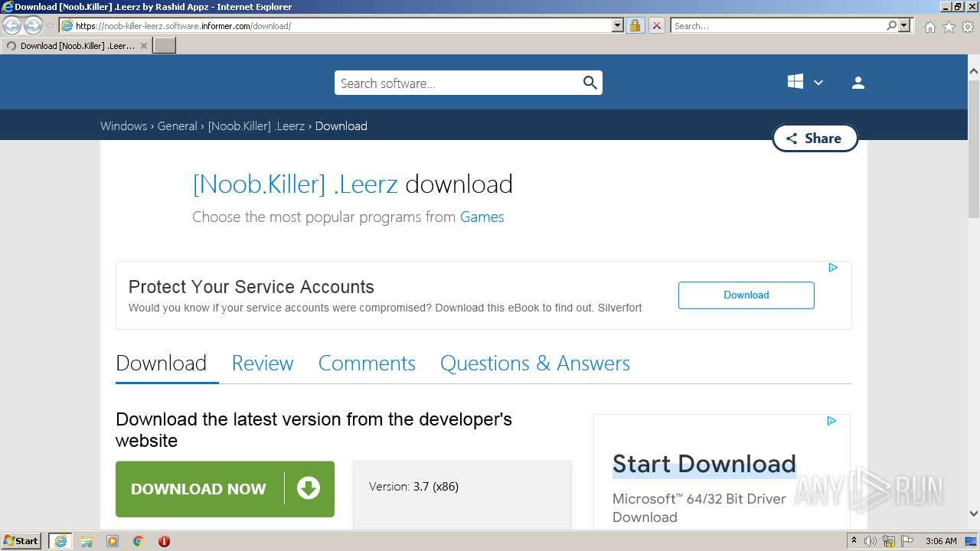Open the IE Home icon

pos(929,27)
